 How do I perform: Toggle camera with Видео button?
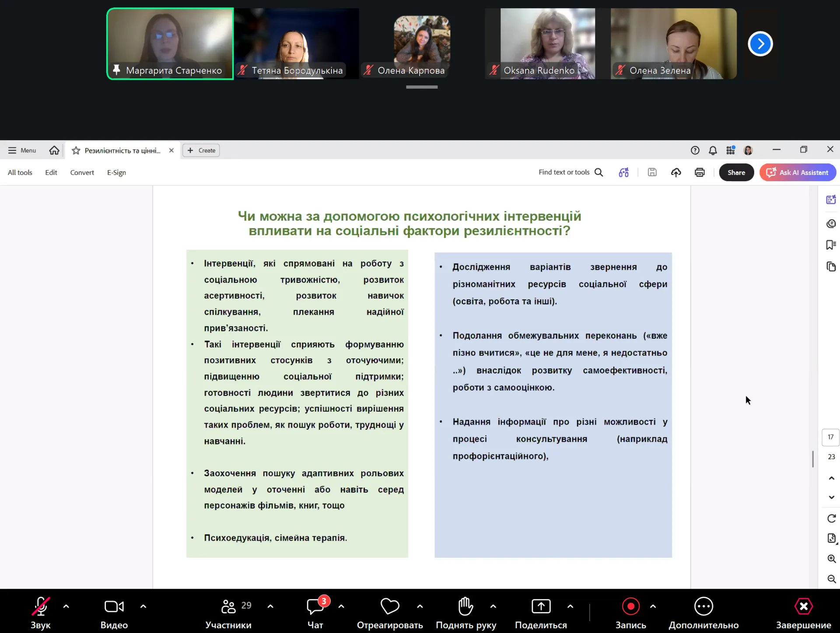[114, 613]
